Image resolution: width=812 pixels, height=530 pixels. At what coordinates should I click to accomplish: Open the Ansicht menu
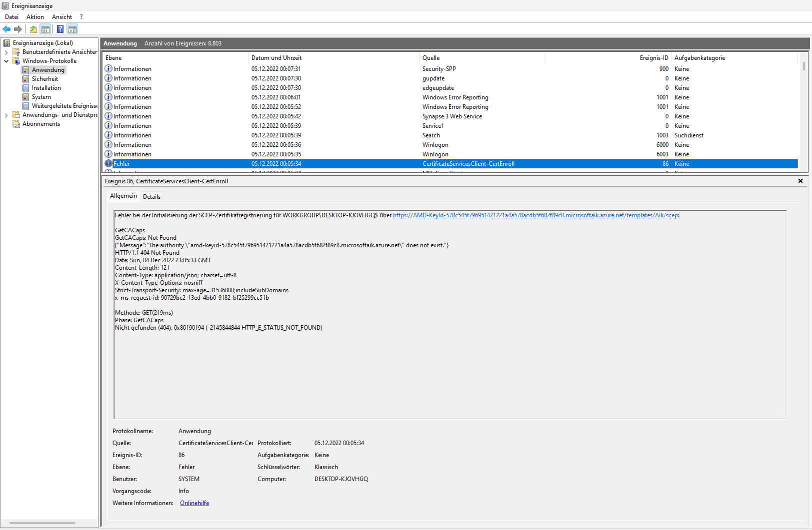click(x=62, y=17)
